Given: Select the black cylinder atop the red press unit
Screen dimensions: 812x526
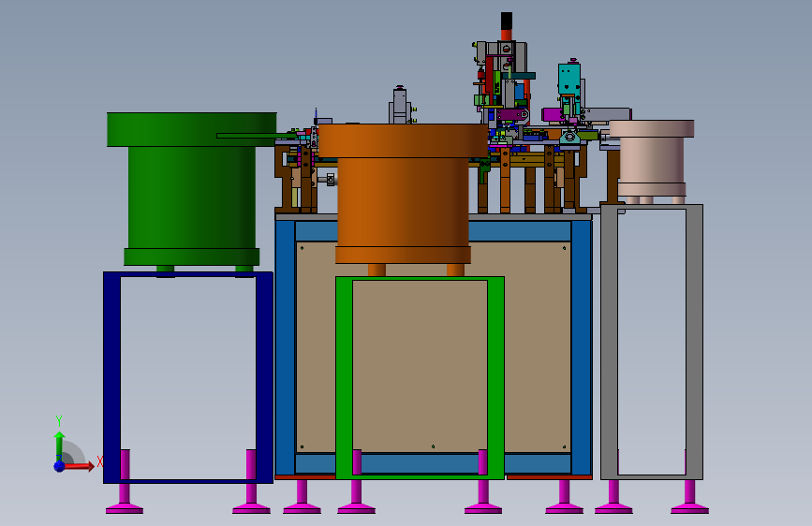Looking at the screenshot, I should point(507,21).
